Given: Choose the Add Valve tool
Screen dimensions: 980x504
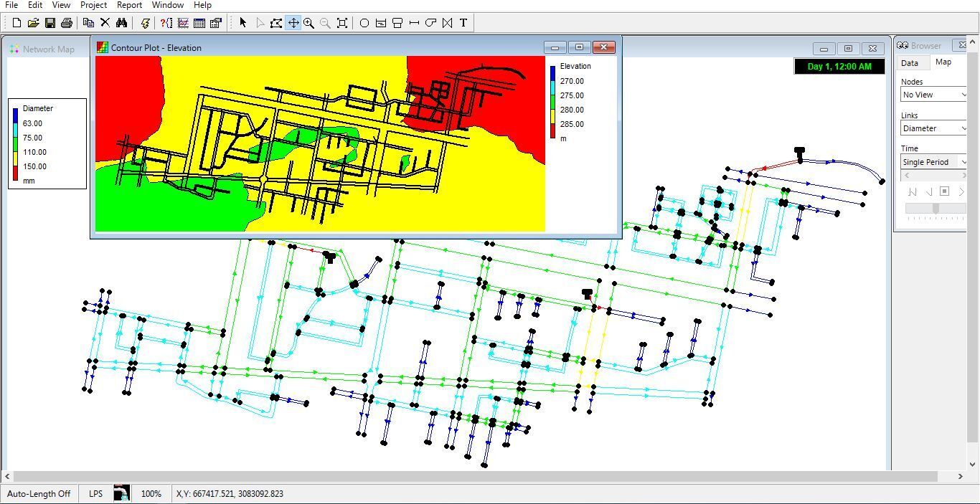Looking at the screenshot, I should (447, 23).
